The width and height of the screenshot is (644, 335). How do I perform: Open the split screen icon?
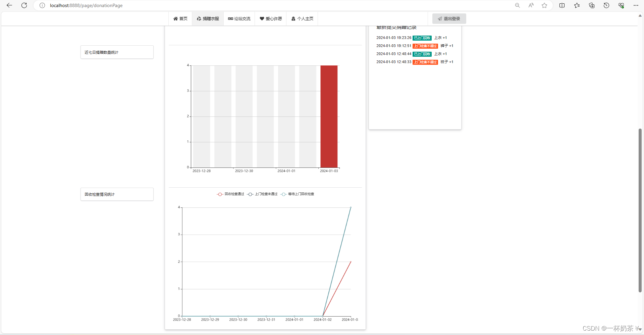(562, 5)
